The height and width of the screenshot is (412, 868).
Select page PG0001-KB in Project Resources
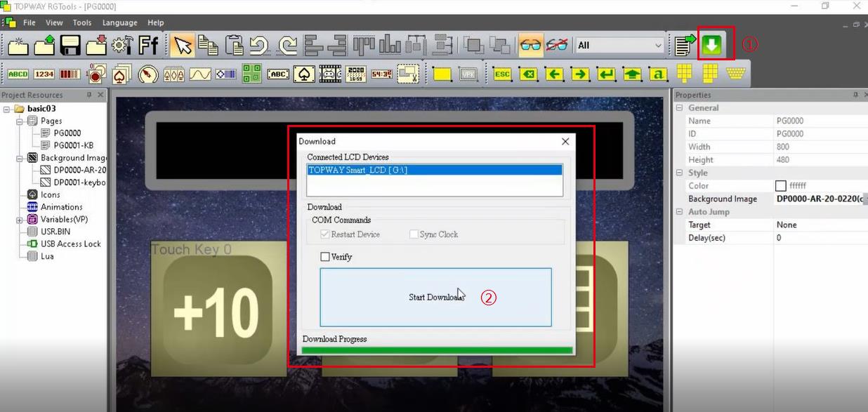(x=74, y=145)
